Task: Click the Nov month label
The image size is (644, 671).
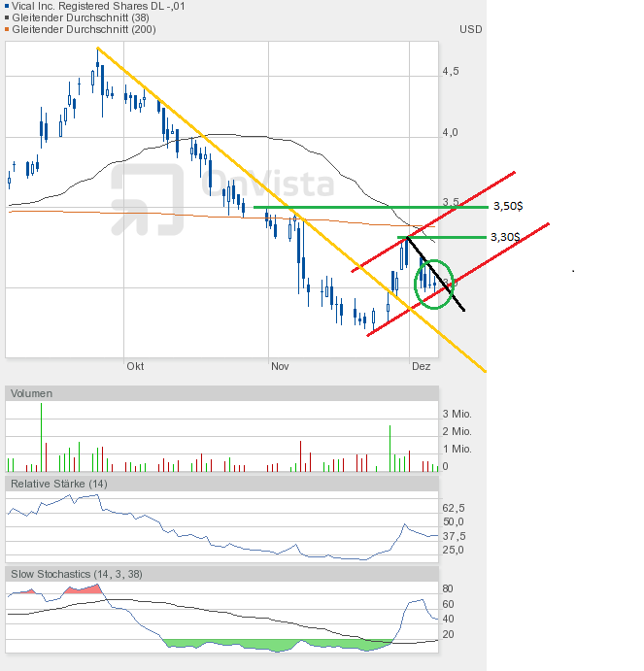Action: (x=280, y=366)
